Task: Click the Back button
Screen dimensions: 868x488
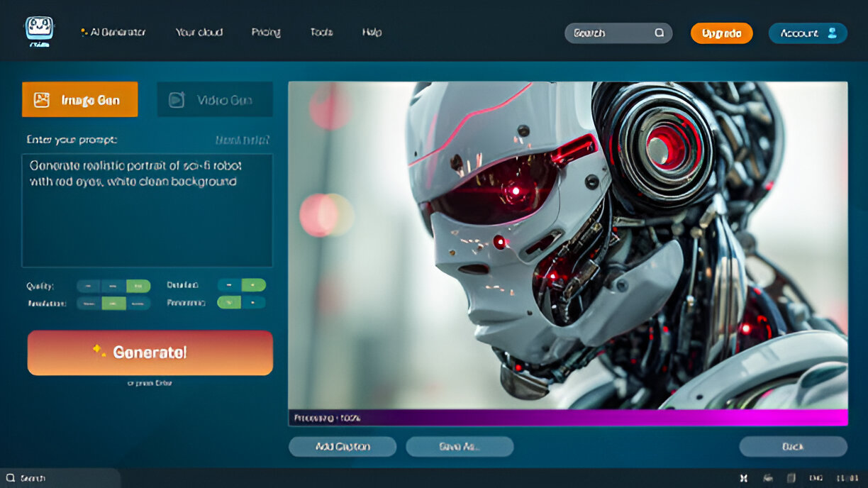Action: point(793,446)
